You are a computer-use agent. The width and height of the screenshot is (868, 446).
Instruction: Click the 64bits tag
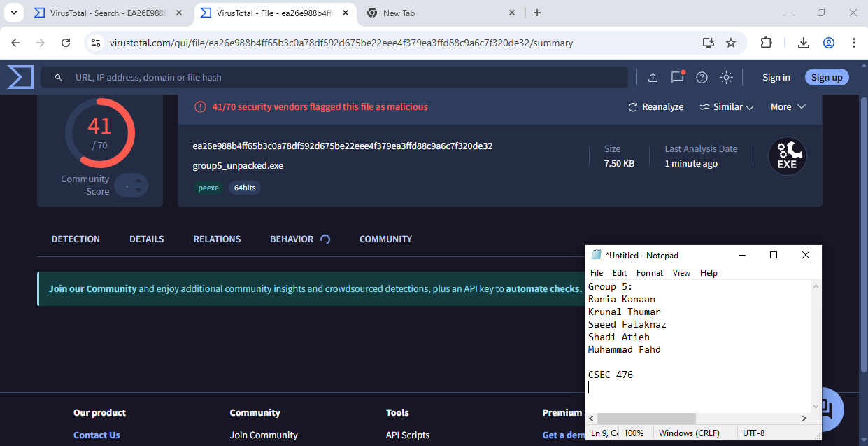(x=245, y=188)
